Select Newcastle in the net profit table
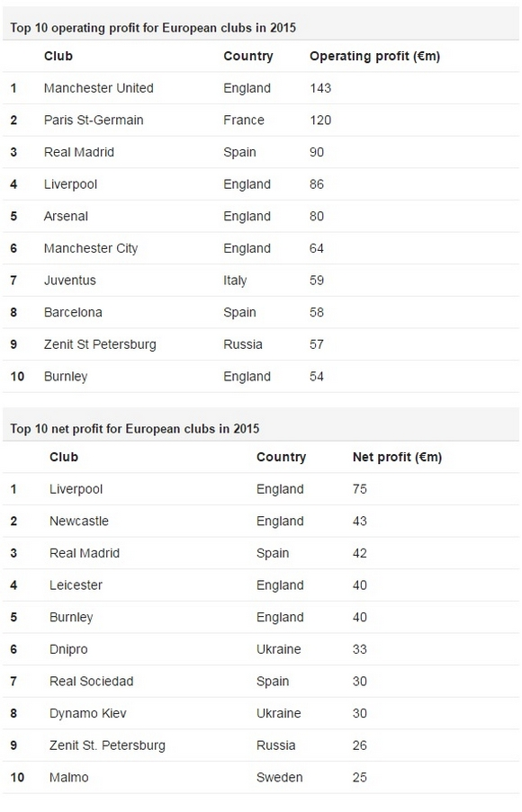522x812 pixels. point(79,521)
